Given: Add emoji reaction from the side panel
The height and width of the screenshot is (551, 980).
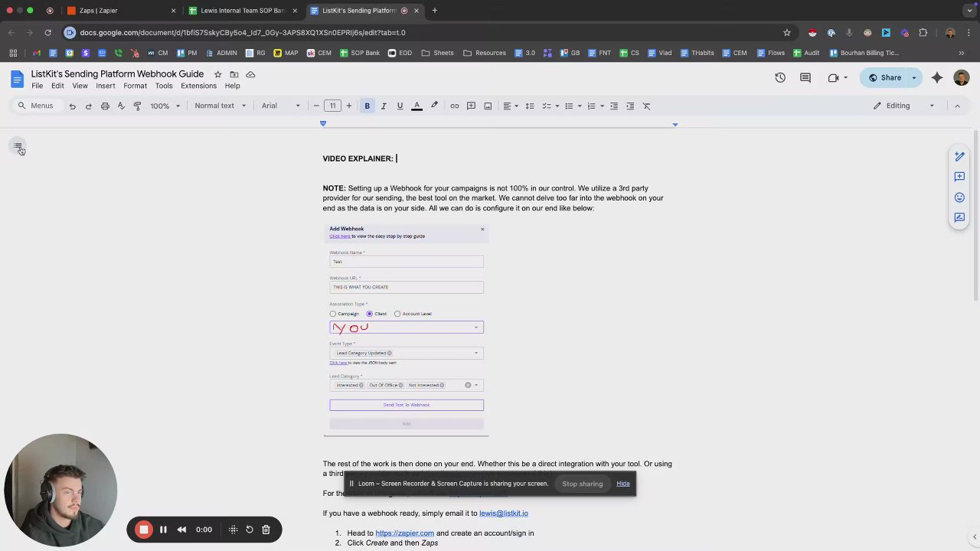Looking at the screenshot, I should 959,197.
